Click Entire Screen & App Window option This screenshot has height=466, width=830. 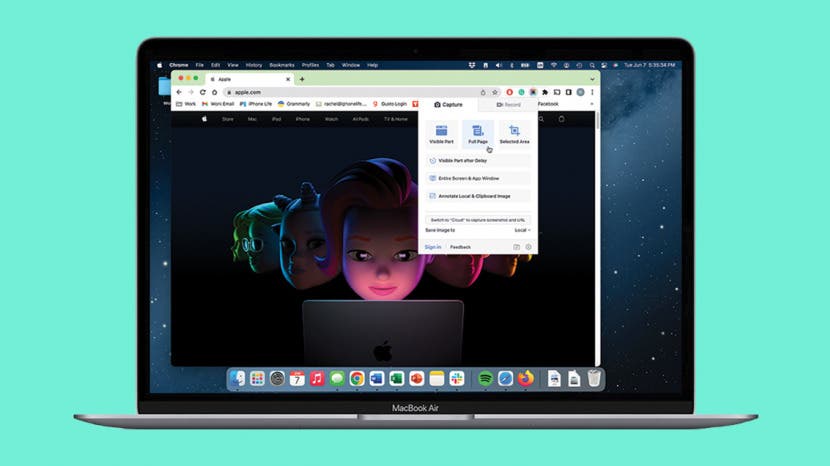tap(478, 178)
